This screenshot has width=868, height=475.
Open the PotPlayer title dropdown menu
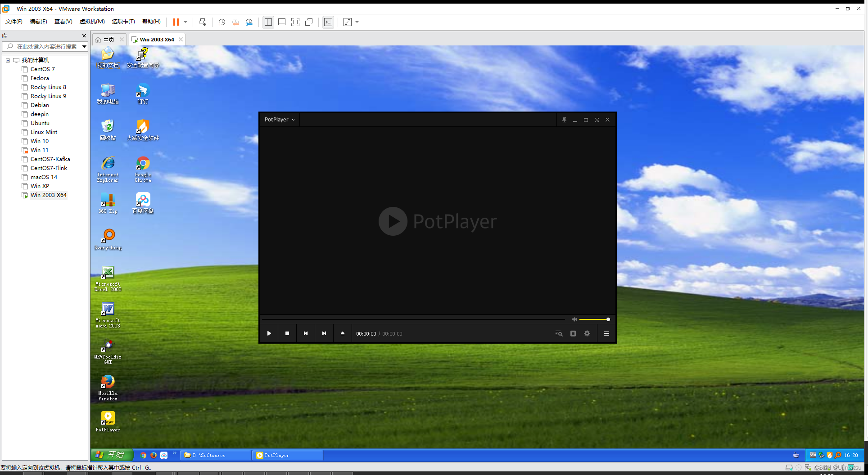coord(280,120)
